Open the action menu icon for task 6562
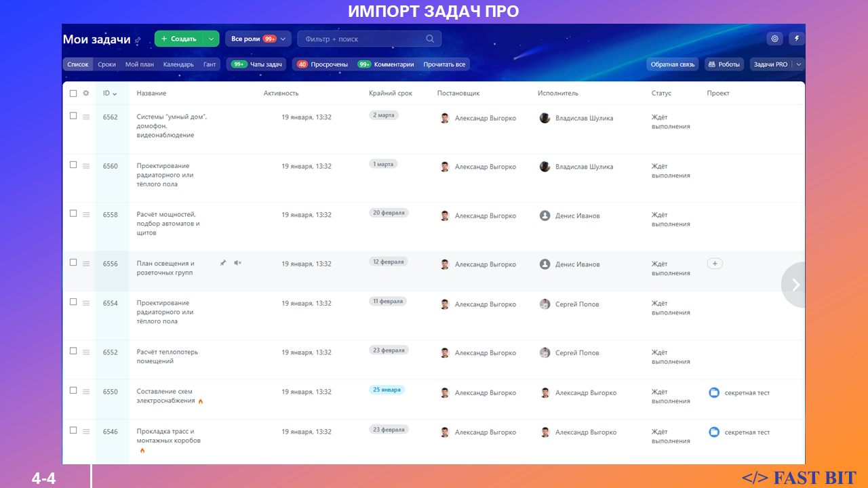 coord(86,117)
